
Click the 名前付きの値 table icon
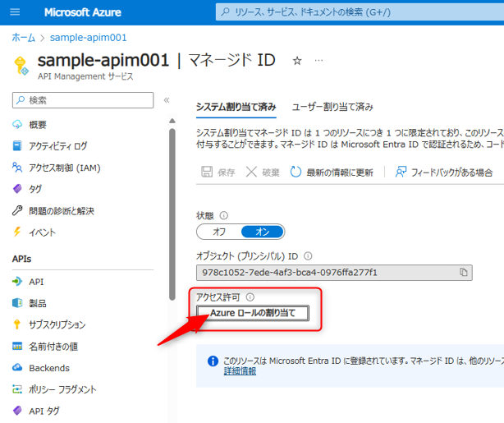pyautogui.click(x=17, y=346)
